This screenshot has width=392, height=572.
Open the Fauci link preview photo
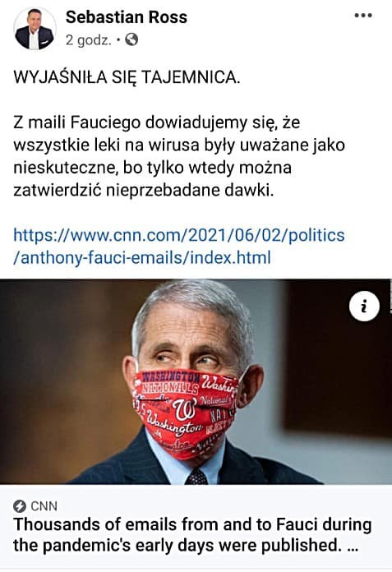coord(196,381)
